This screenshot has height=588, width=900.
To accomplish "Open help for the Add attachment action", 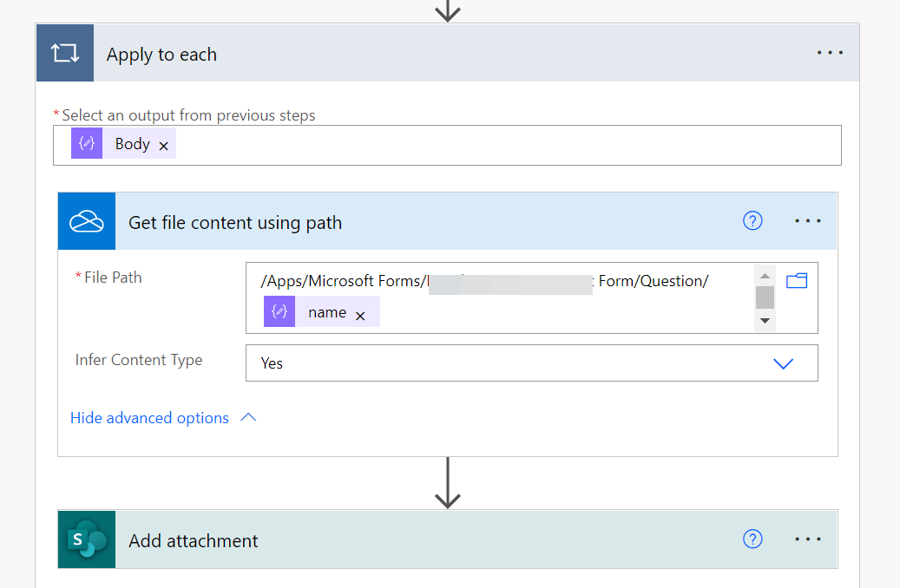I will click(752, 539).
